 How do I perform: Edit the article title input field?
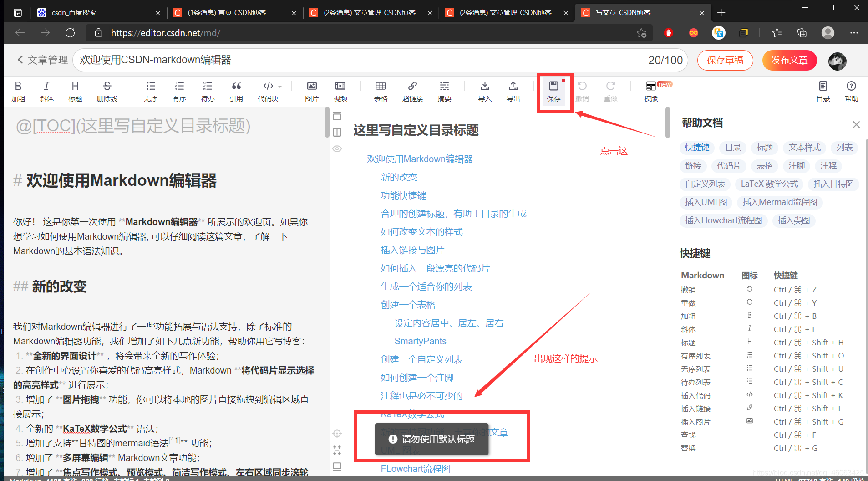(380, 60)
